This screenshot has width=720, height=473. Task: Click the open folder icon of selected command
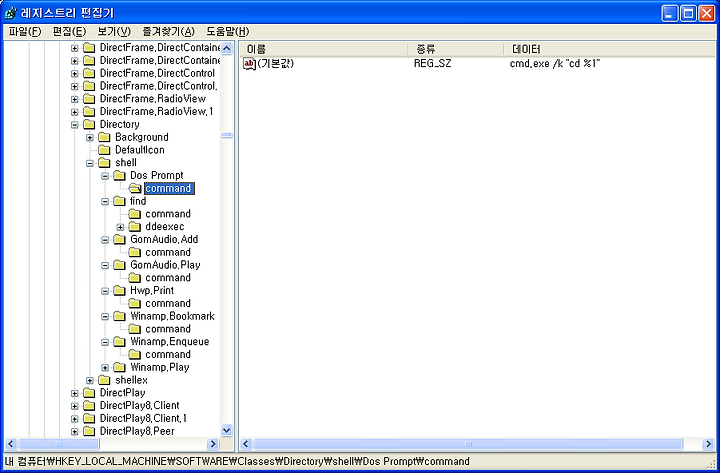tap(135, 188)
